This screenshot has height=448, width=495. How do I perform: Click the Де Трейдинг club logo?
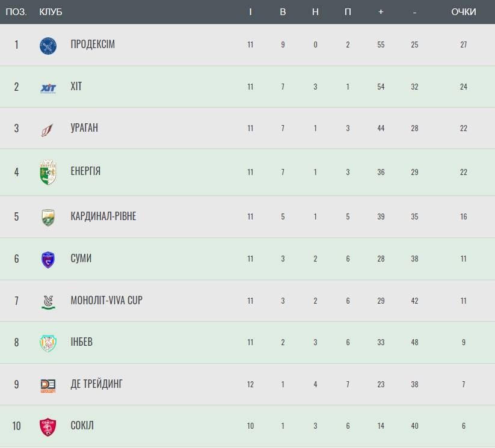[x=48, y=385]
